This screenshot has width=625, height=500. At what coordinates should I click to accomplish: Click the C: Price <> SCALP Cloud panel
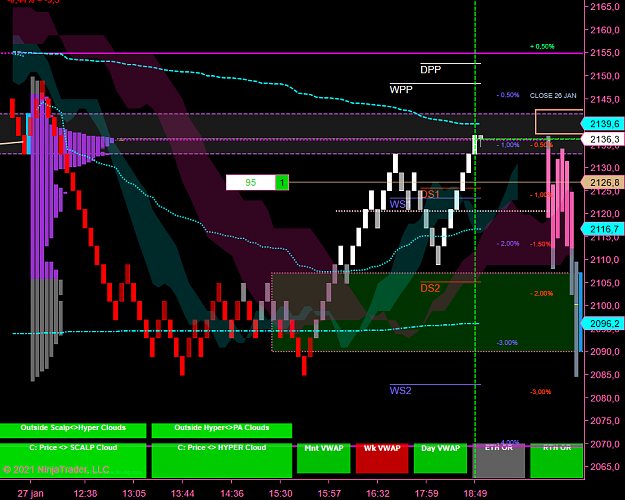coord(73,460)
